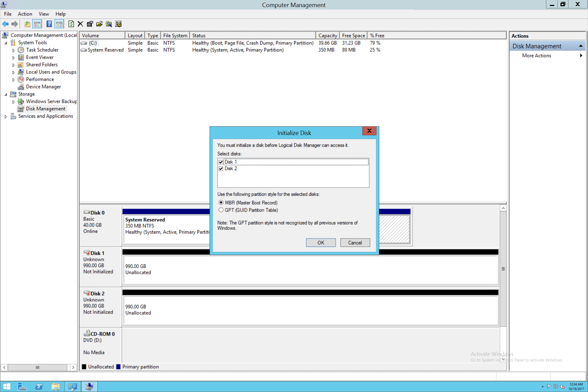The width and height of the screenshot is (588, 392).
Task: Expand the Services and Applications node
Action: (6, 116)
